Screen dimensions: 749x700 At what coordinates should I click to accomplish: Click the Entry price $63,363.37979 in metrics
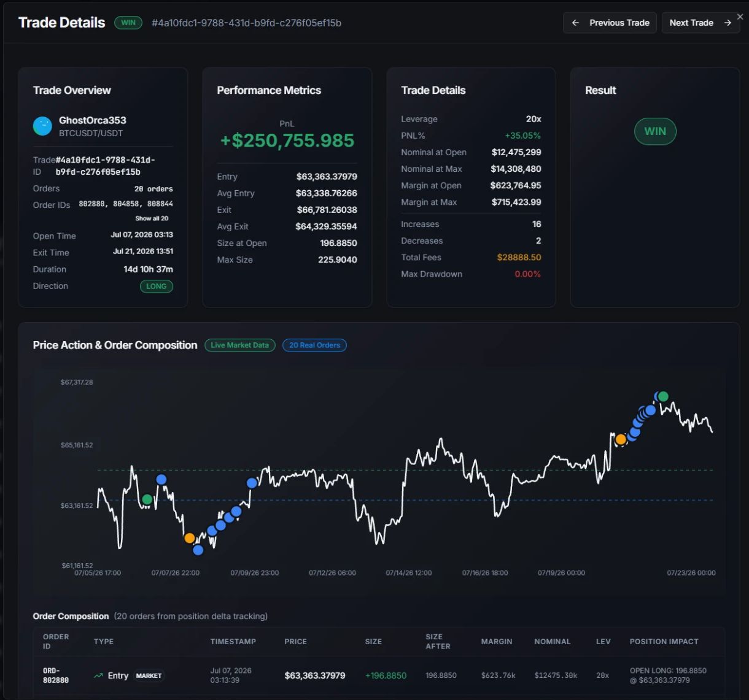click(x=327, y=177)
